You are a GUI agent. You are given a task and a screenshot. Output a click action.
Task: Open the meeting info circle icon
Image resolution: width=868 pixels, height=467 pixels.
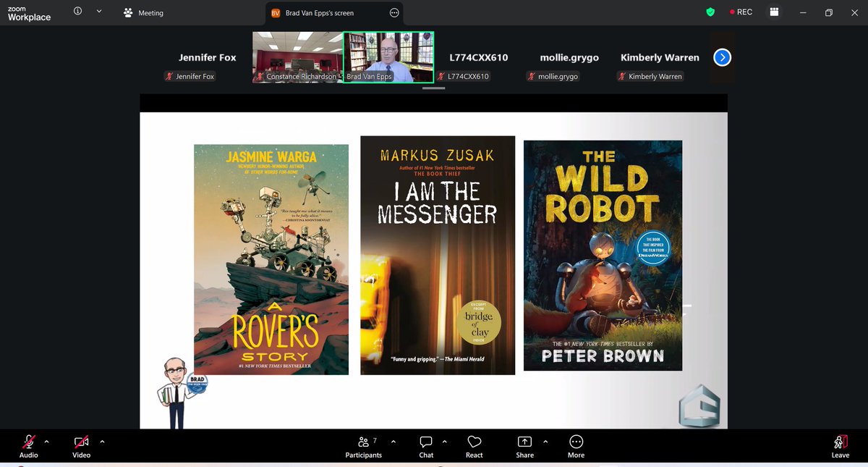pyautogui.click(x=78, y=12)
